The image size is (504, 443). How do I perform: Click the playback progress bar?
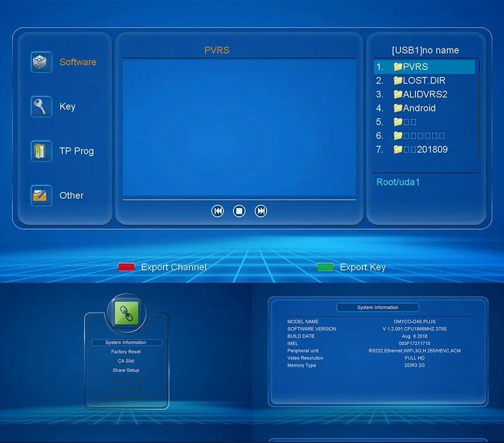coord(240,199)
